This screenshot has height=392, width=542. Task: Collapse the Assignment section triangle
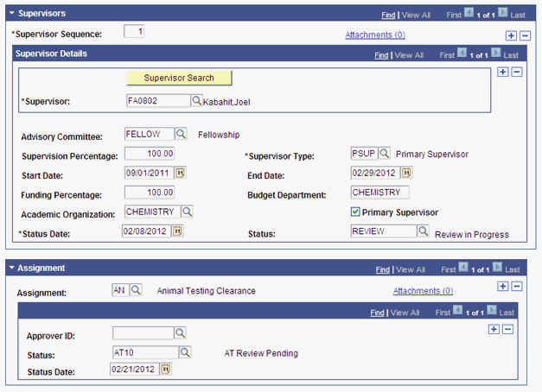click(12, 268)
